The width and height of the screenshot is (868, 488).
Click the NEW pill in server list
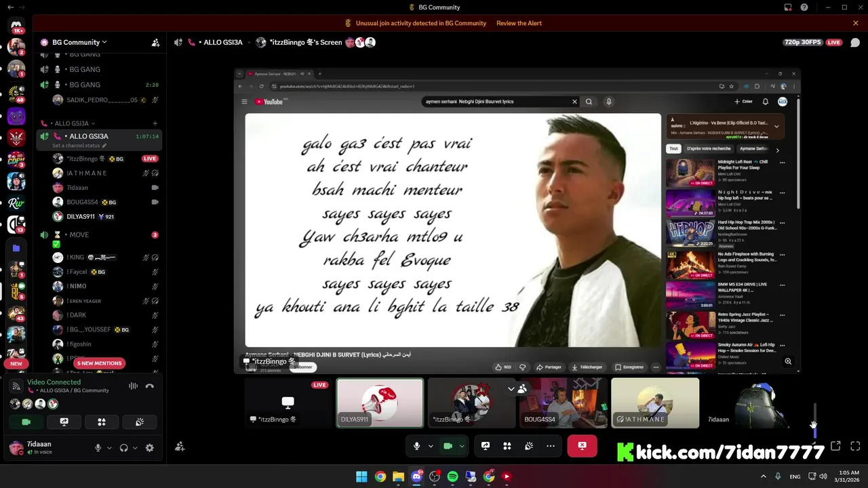coord(16,363)
